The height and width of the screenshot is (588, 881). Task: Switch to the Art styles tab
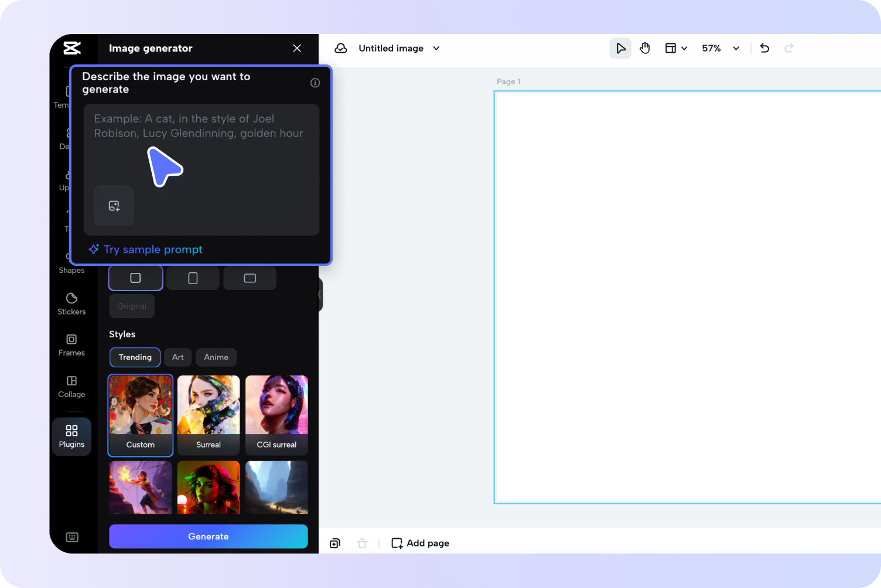coord(178,357)
